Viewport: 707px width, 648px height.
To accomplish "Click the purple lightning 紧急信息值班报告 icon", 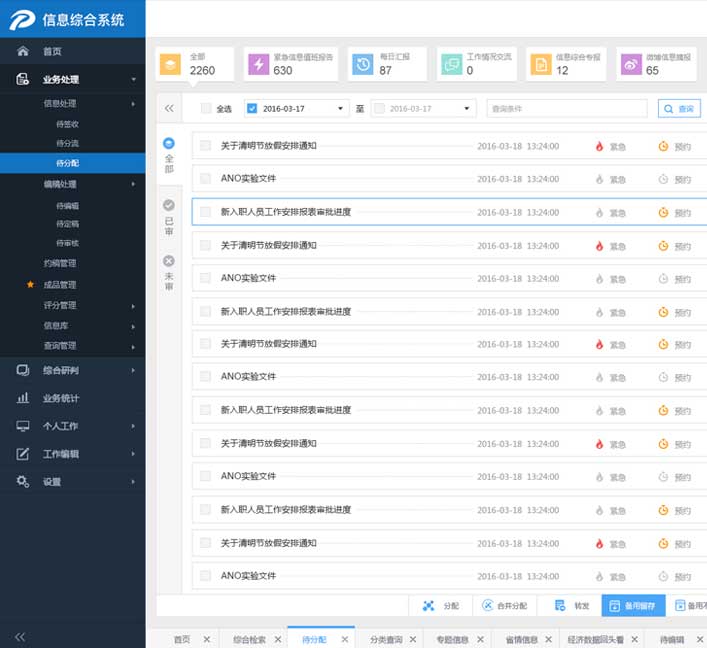I will 259,64.
